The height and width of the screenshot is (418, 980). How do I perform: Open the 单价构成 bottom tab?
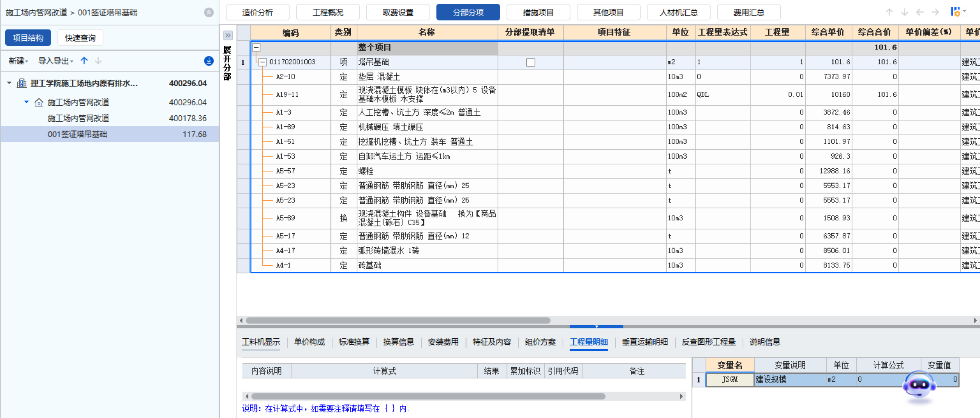309,342
